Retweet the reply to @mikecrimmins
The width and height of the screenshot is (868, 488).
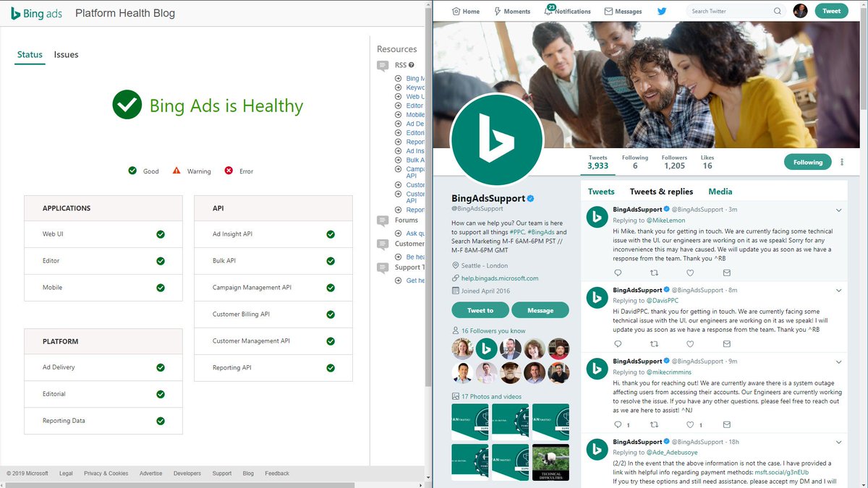point(654,424)
